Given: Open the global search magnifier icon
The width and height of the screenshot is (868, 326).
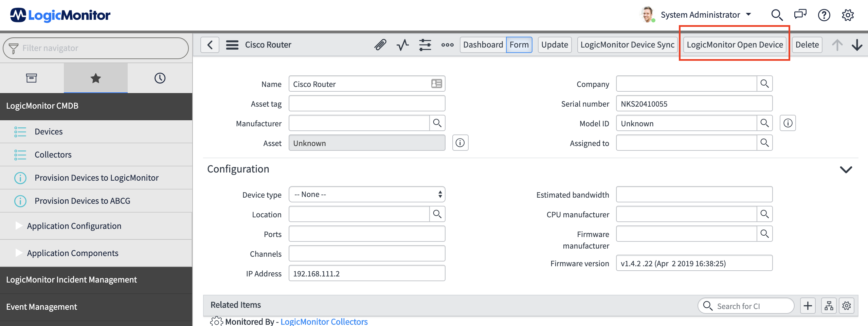Looking at the screenshot, I should [777, 15].
